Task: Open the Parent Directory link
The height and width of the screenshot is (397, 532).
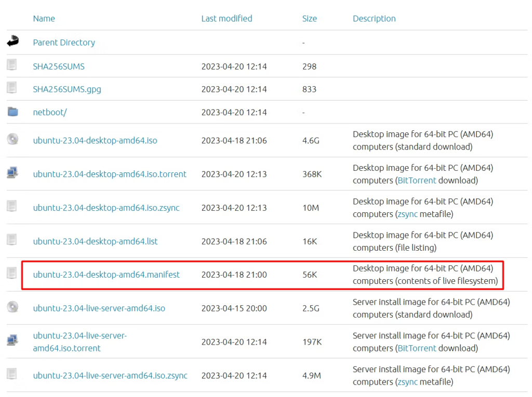Action: (64, 43)
